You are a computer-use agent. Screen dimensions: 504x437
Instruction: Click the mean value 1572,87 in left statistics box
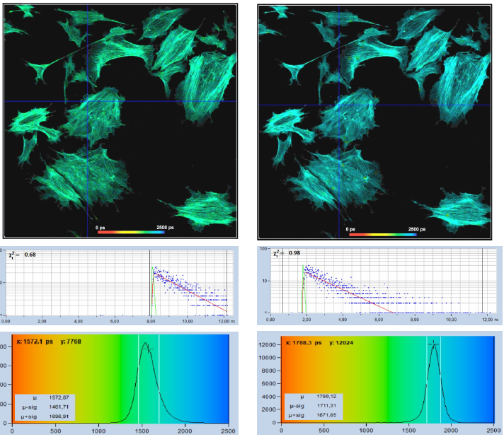pyautogui.click(x=61, y=398)
